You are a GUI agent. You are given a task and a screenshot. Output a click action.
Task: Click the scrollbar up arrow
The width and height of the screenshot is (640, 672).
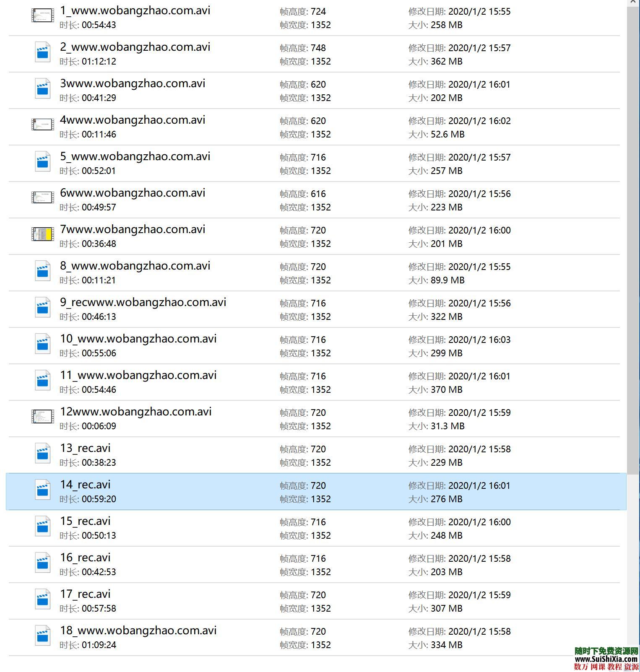tap(633, 3)
